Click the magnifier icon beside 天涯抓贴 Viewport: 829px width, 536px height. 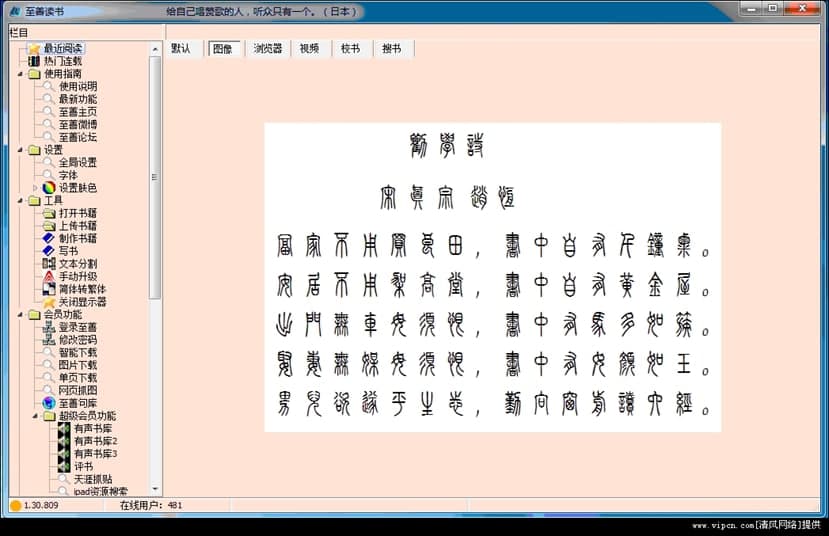coord(64,479)
